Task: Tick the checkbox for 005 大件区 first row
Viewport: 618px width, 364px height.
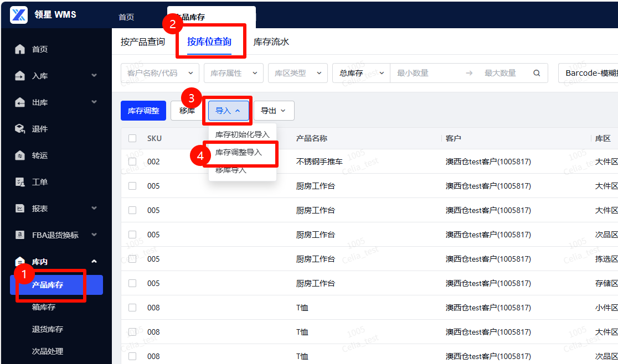Action: pyautogui.click(x=132, y=186)
